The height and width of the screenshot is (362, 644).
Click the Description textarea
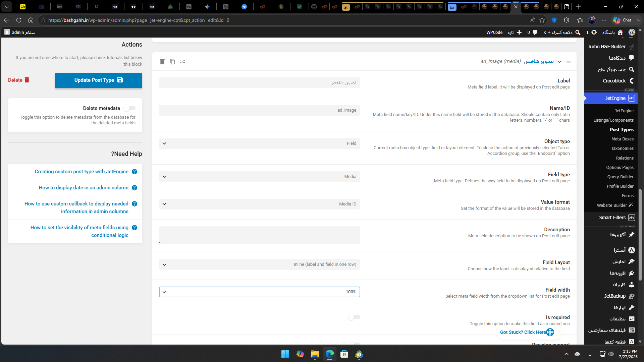tap(260, 235)
